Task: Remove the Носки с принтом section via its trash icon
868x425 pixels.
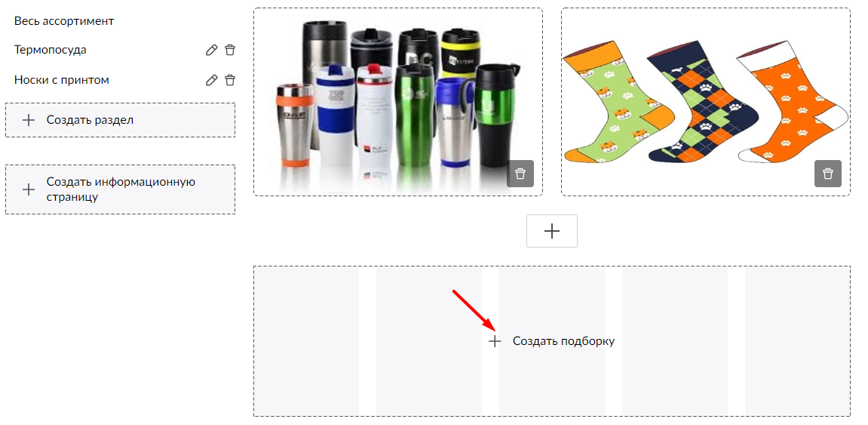Action: point(230,80)
